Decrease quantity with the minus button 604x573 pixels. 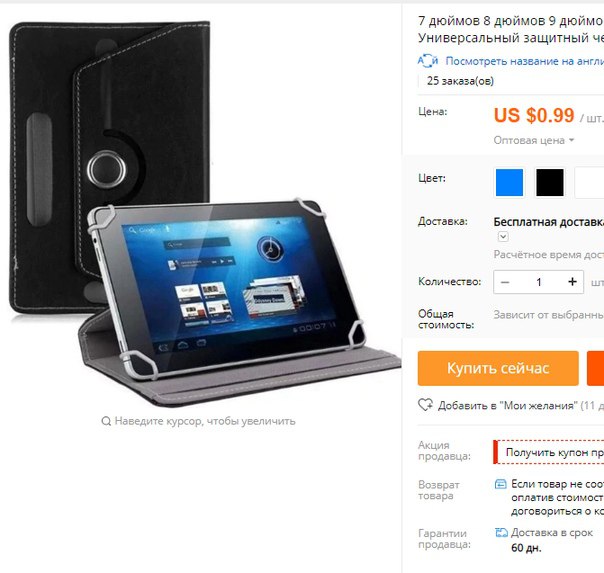[505, 282]
